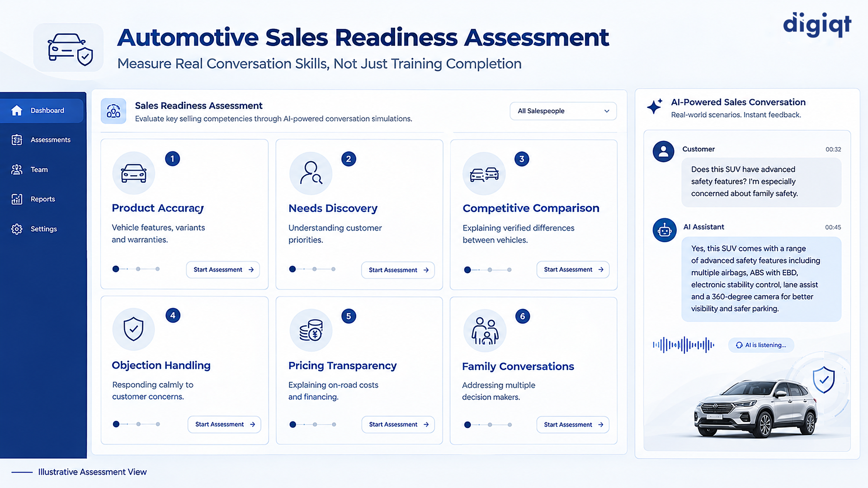The image size is (868, 488).
Task: Start the Product Accuracy assessment
Action: point(223,270)
